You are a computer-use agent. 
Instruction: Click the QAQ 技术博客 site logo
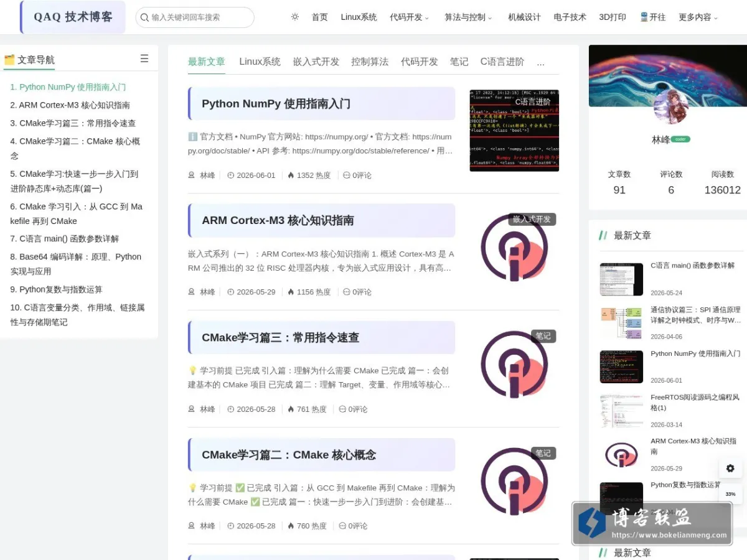73,17
